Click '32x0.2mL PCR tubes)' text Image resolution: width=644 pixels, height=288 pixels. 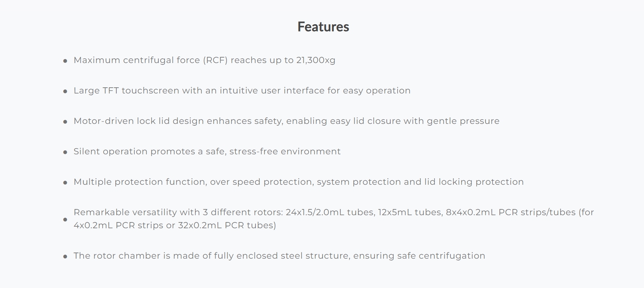pyautogui.click(x=227, y=225)
